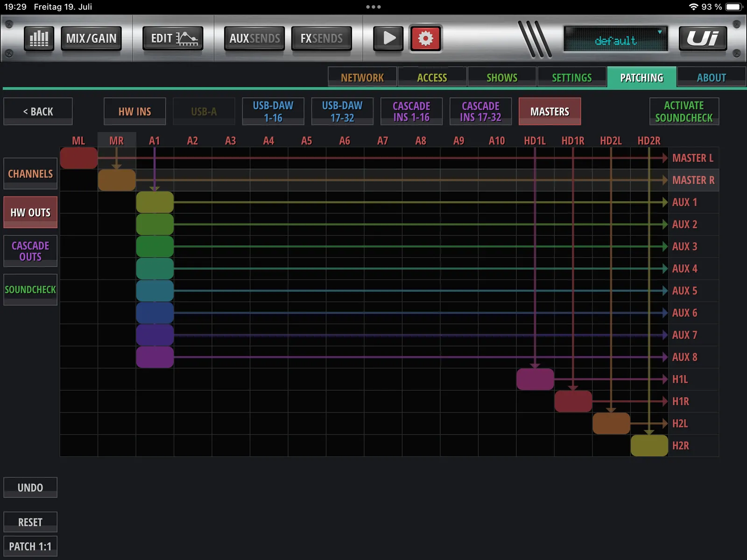Screen dimensions: 747x560
Task: Click the olive A1 to AUX 1 patch node
Action: [x=155, y=203]
